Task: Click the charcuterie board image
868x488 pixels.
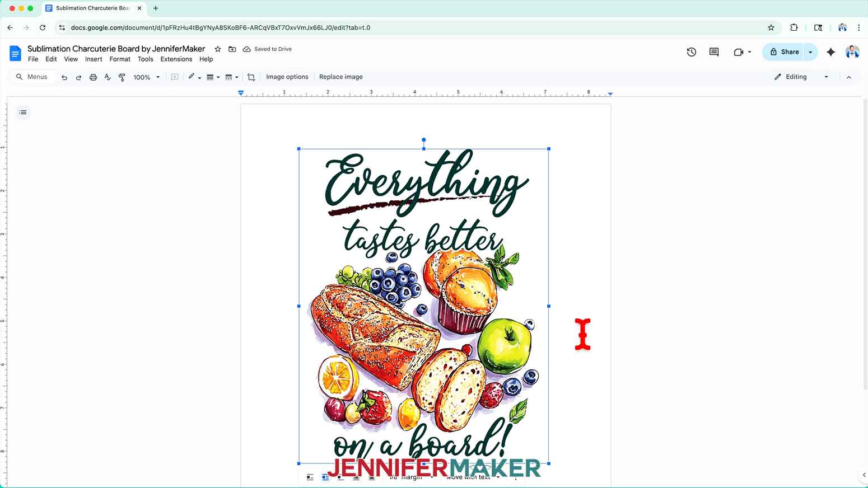Action: tap(424, 306)
